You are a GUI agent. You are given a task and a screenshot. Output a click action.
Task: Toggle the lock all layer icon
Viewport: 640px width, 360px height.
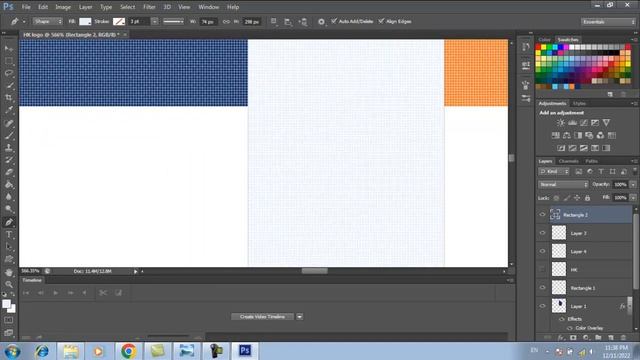pos(587,198)
